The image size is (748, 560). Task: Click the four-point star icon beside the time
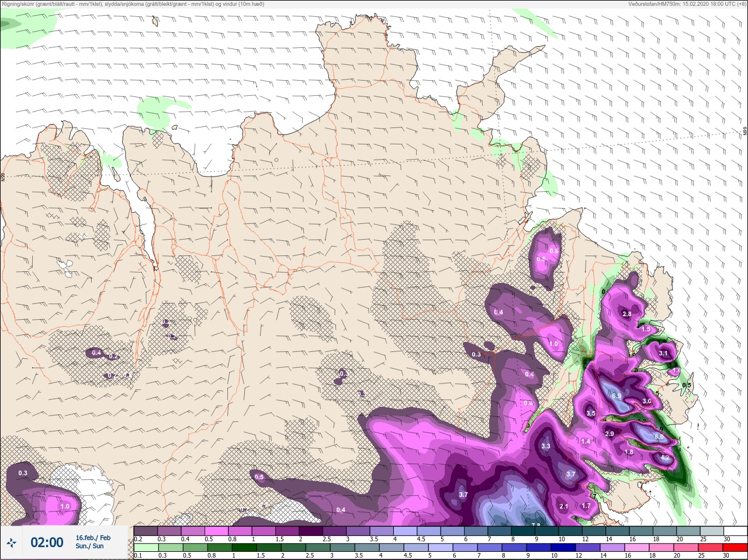[11, 543]
